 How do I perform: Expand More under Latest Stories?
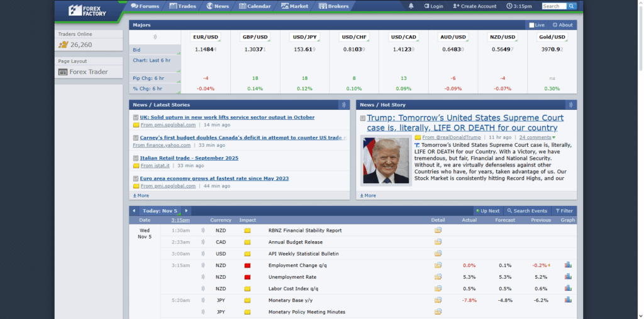[141, 195]
